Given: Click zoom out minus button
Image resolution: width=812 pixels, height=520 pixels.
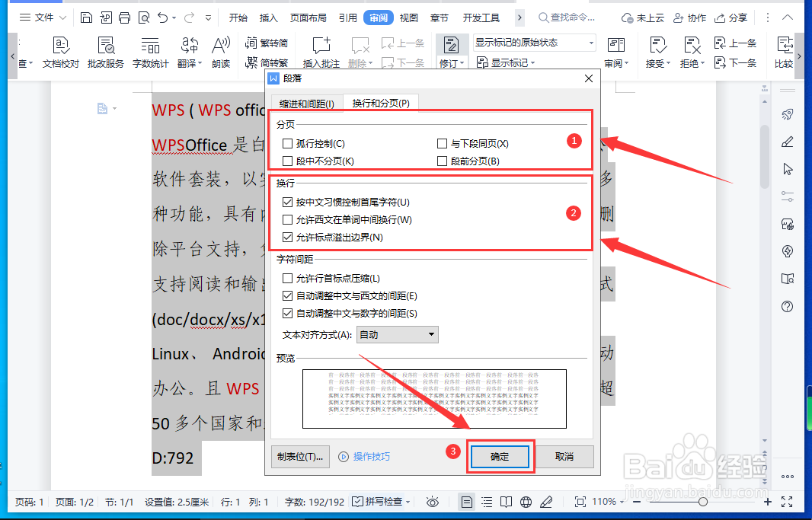Looking at the screenshot, I should point(638,502).
